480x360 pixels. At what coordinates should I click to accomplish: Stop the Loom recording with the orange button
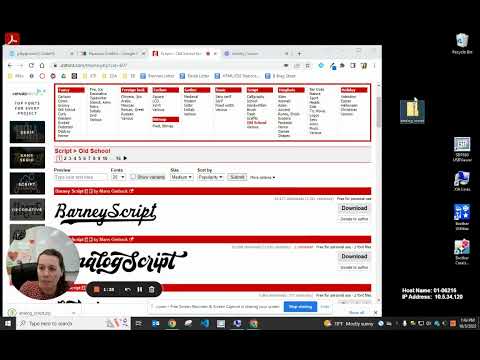(97, 289)
